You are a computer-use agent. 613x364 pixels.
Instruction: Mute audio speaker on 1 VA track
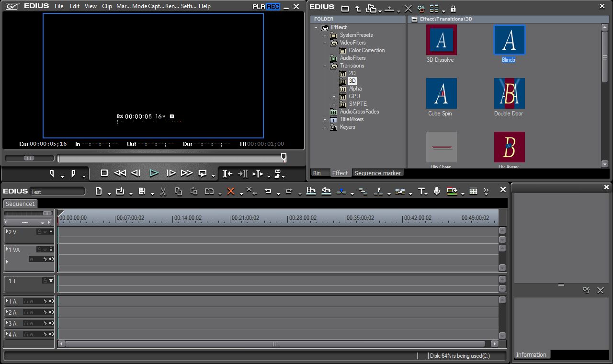(51, 259)
